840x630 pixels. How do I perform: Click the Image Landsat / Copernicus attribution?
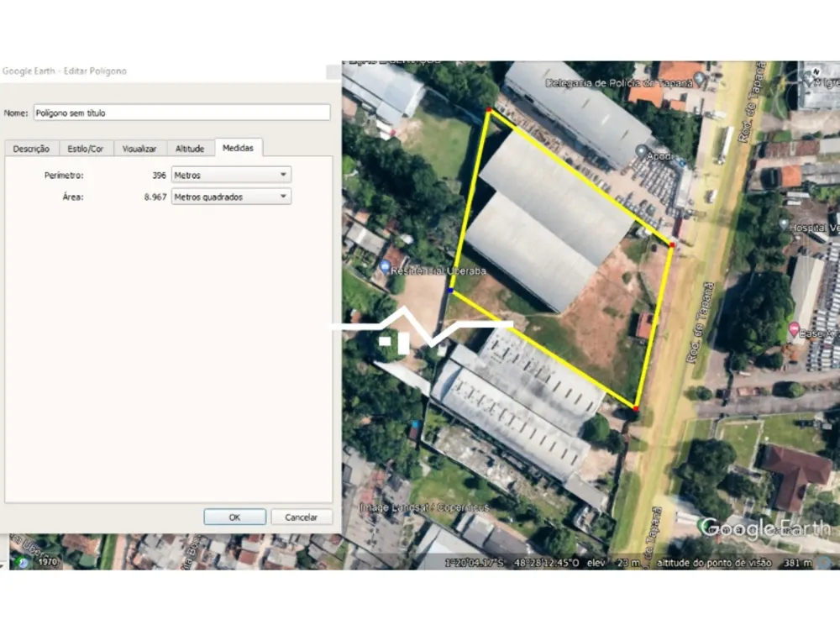pyautogui.click(x=423, y=507)
